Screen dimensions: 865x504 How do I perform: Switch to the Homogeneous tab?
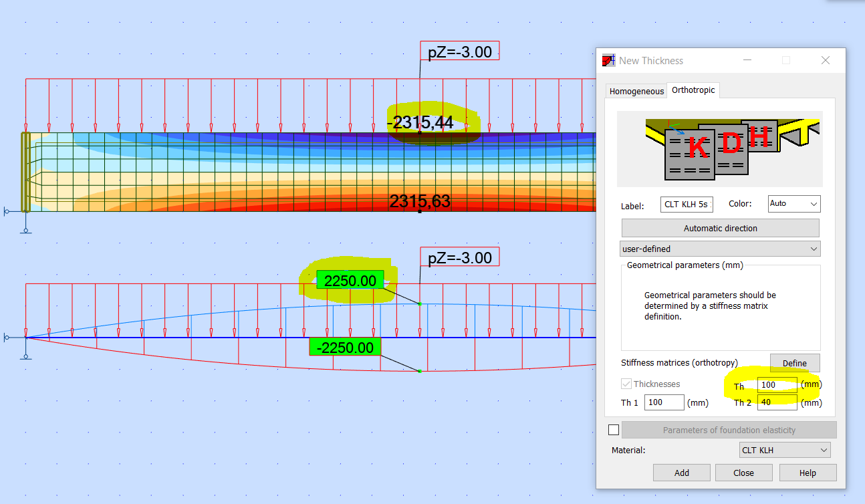coord(636,90)
